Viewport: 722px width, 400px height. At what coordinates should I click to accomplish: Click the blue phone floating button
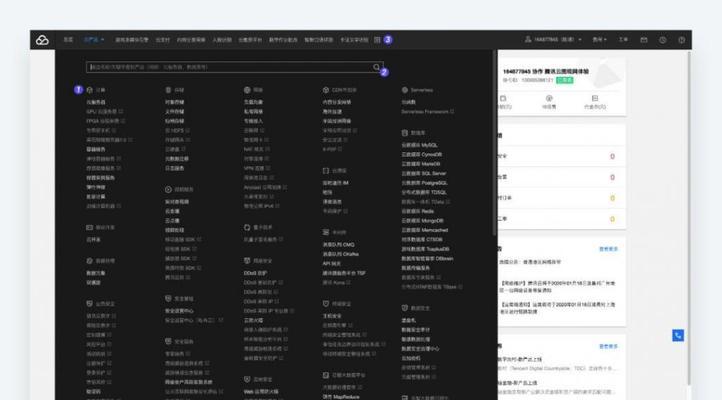[678, 335]
